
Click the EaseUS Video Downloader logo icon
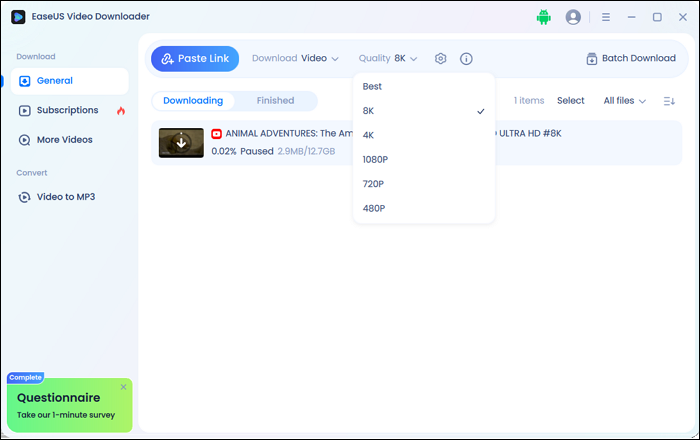coord(18,17)
